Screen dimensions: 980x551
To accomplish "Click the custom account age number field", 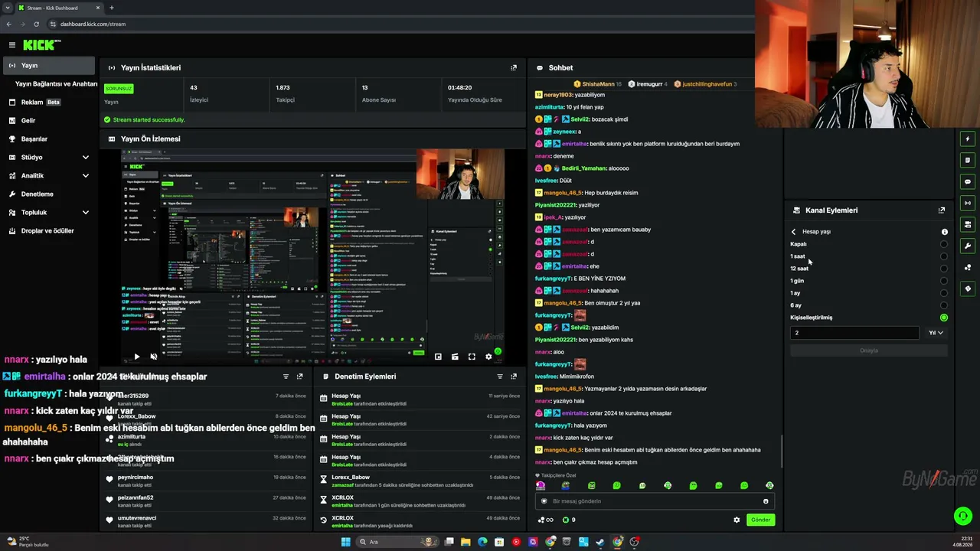I will [854, 333].
